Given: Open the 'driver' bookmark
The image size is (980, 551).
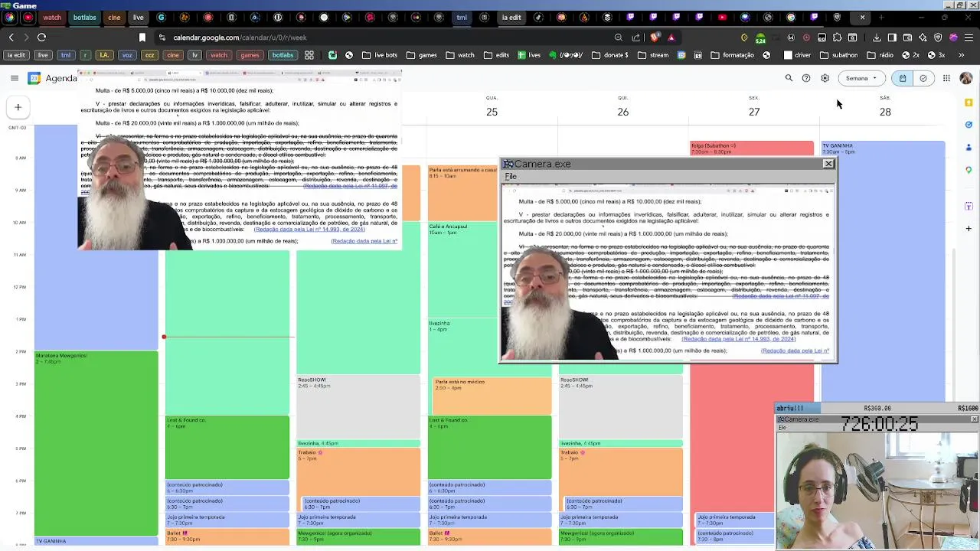Looking at the screenshot, I should (x=796, y=55).
